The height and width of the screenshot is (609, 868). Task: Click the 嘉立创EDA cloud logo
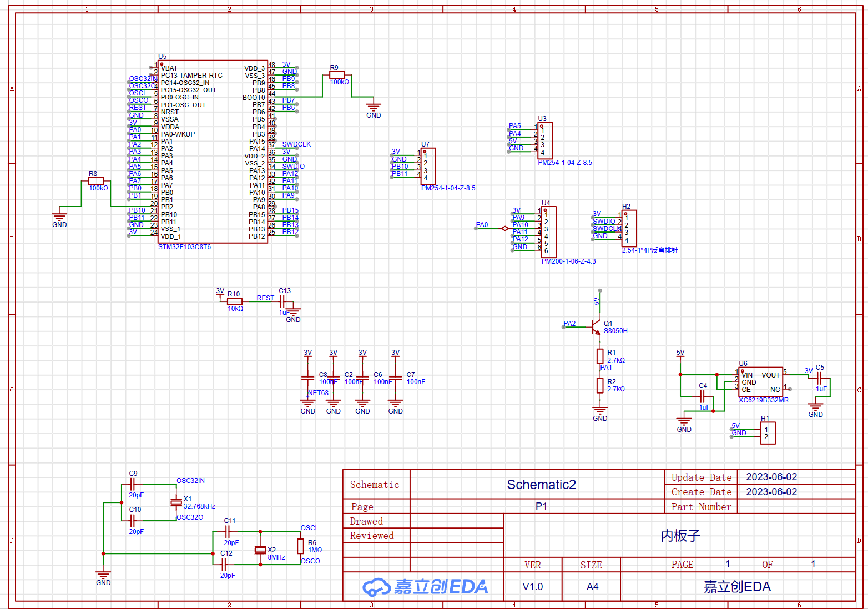coord(377,587)
